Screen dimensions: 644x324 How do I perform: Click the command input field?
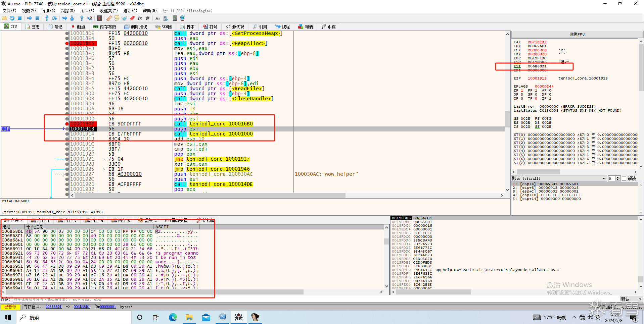pos(316,299)
